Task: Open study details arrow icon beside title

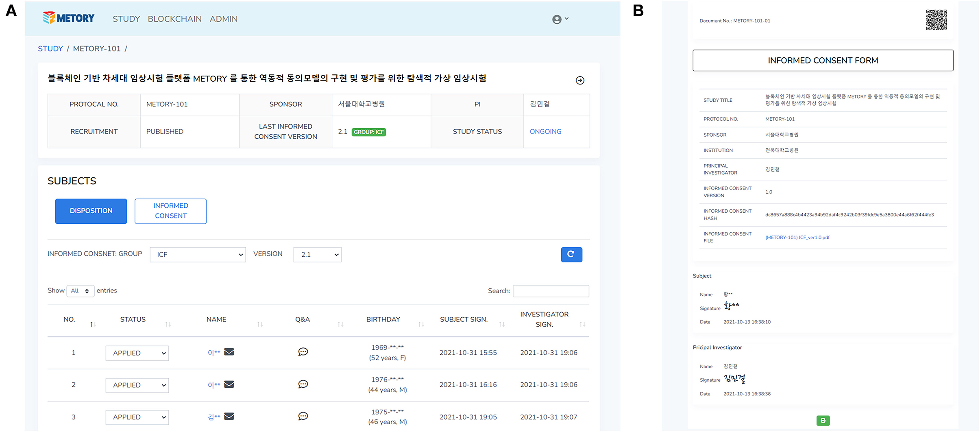Action: point(580,80)
